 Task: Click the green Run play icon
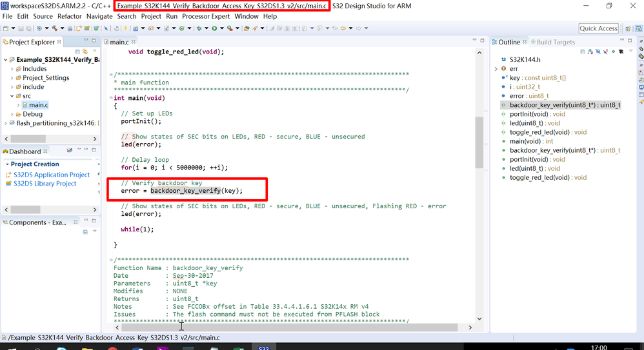[214, 28]
